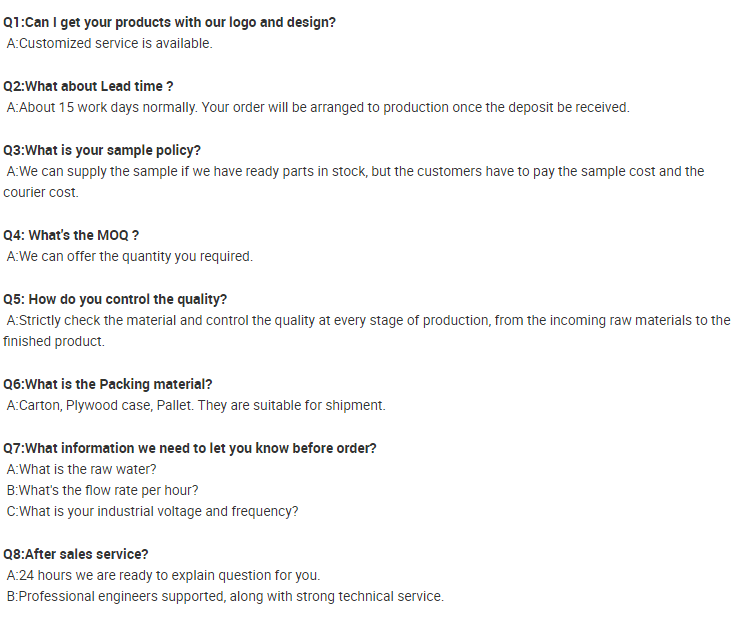The height and width of the screenshot is (628, 747).
Task: Select the Q6 Packing material question
Action: pos(107,384)
